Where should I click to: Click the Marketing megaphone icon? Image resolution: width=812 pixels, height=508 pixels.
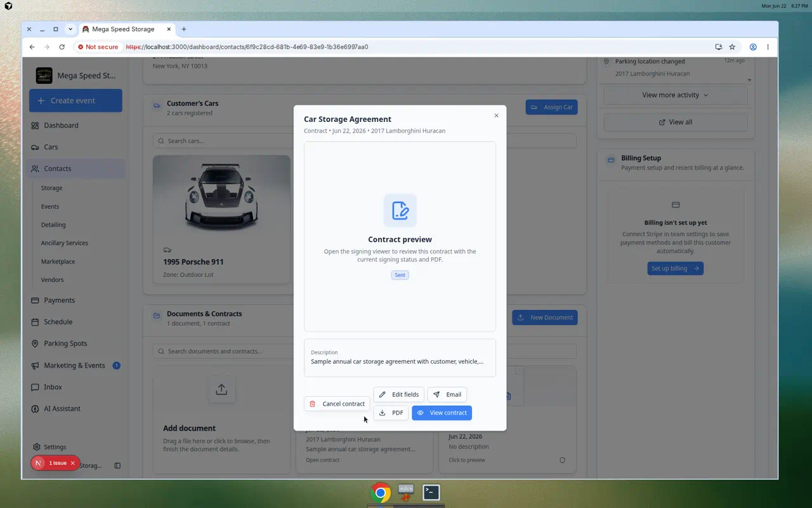pos(35,366)
